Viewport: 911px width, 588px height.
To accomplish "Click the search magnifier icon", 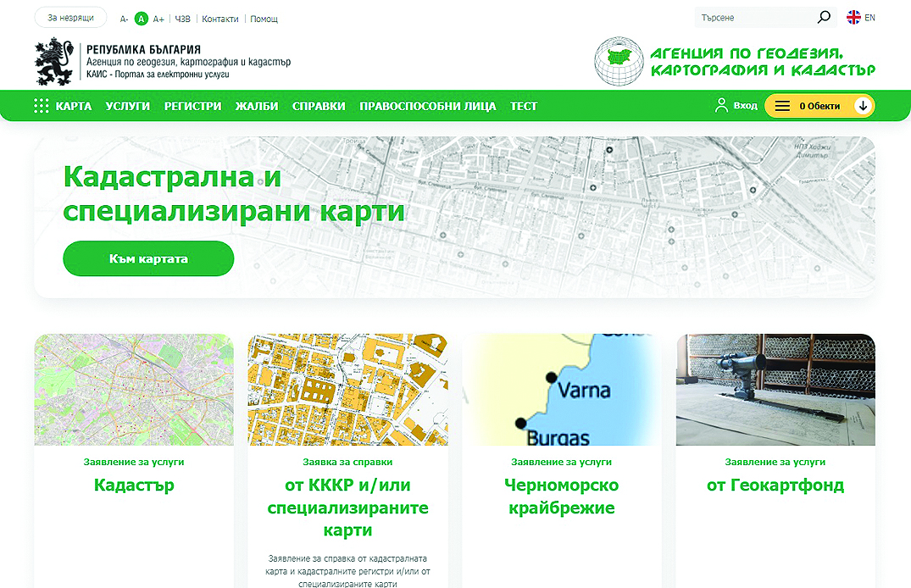I will pos(824,17).
